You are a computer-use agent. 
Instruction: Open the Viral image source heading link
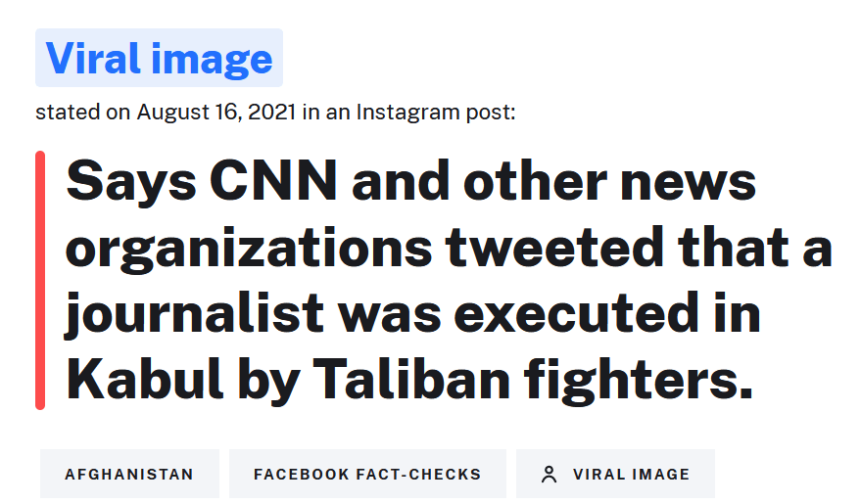[159, 58]
